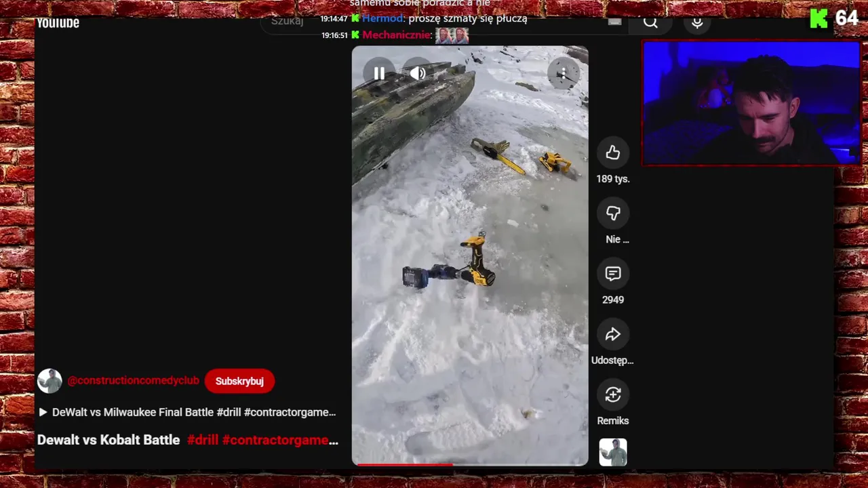Dislike the video with thumbs down

point(613,213)
